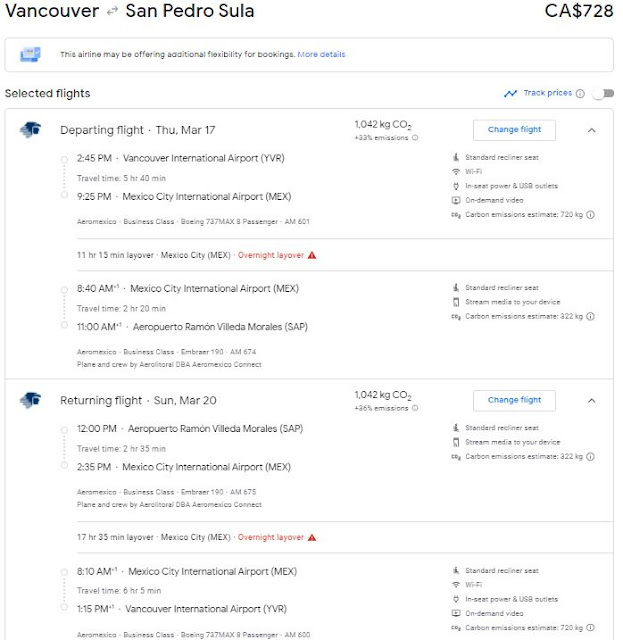
Task: Click the power outlet icon for AM 601
Action: click(456, 186)
